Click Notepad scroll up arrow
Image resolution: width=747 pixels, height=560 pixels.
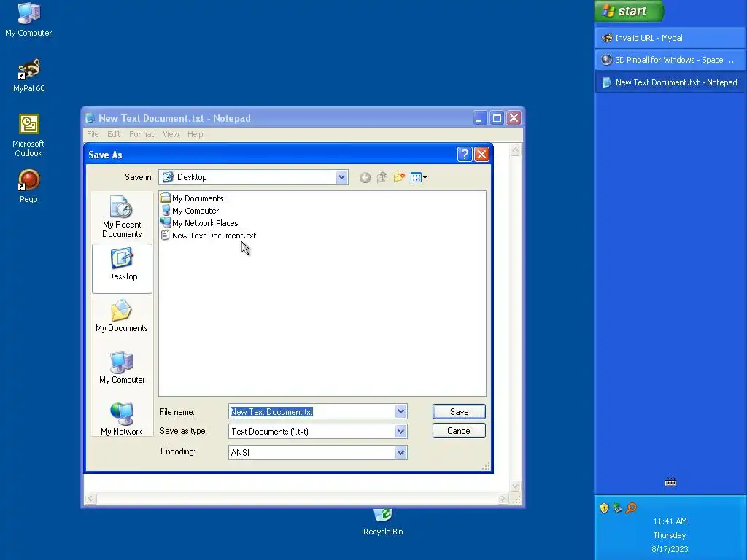point(516,150)
